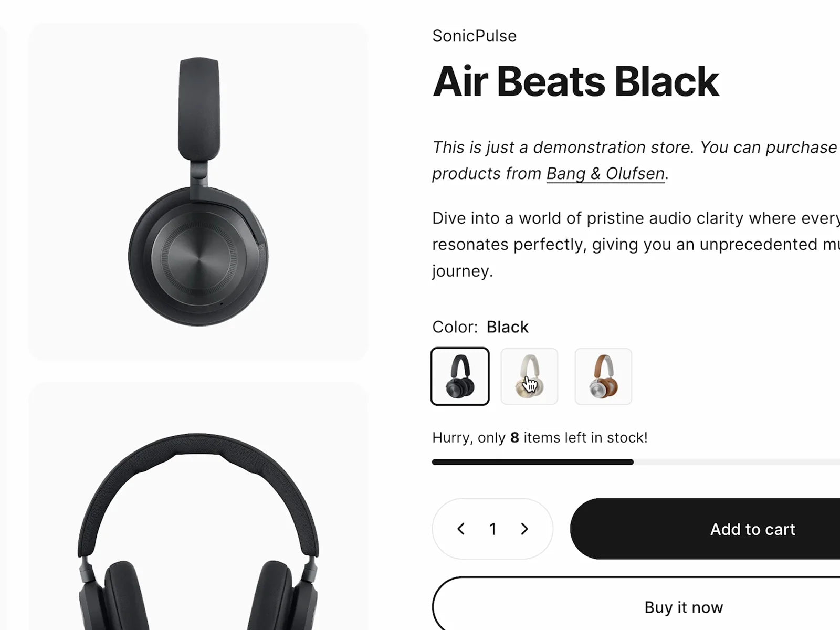
Task: Increase quantity with the right chevron
Action: 524,529
